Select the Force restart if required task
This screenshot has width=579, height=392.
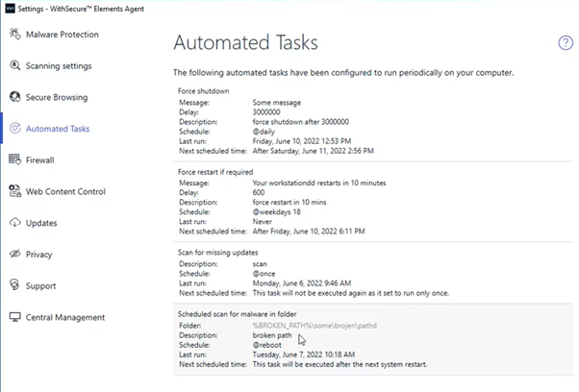pyautogui.click(x=215, y=172)
